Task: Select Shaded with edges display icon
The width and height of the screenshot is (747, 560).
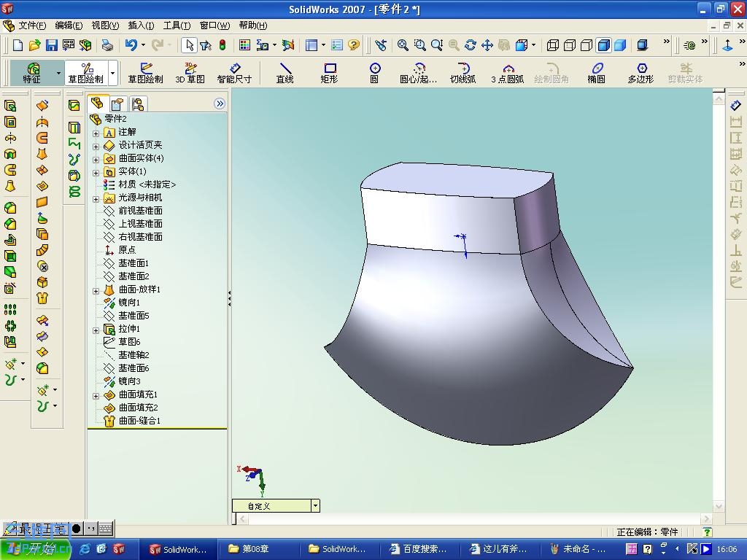Action: (x=603, y=45)
